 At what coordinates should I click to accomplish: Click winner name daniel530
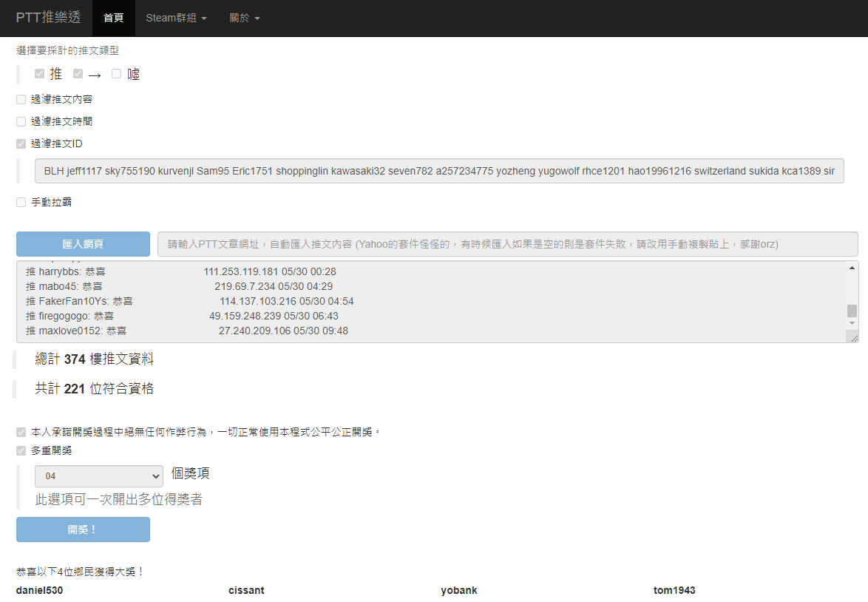click(39, 590)
